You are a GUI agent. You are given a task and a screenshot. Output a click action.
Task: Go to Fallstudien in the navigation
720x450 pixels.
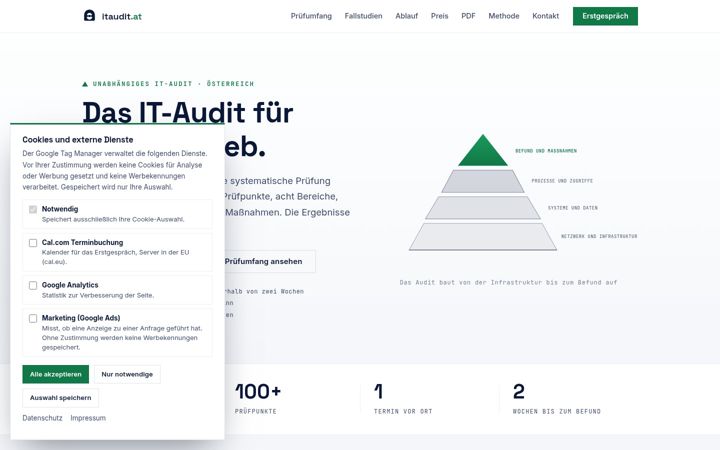pyautogui.click(x=363, y=16)
